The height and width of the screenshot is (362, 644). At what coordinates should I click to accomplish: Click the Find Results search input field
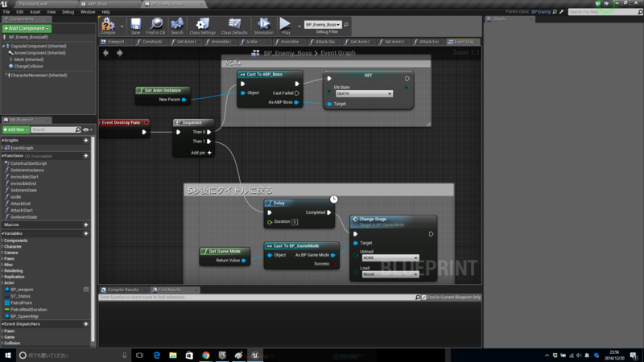tap(257, 297)
